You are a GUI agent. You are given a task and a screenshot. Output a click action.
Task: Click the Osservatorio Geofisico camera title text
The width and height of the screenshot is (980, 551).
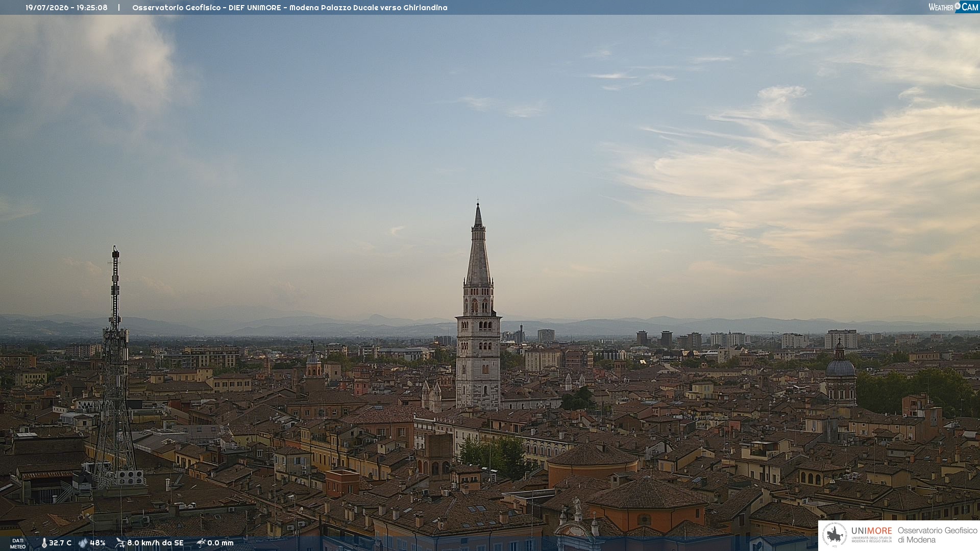[x=289, y=8]
